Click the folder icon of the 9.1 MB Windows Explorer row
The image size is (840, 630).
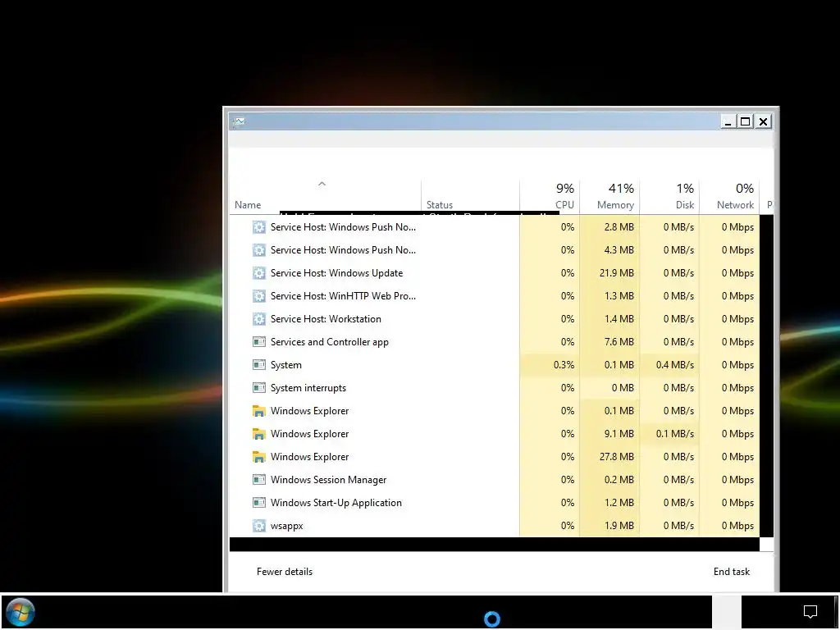259,434
